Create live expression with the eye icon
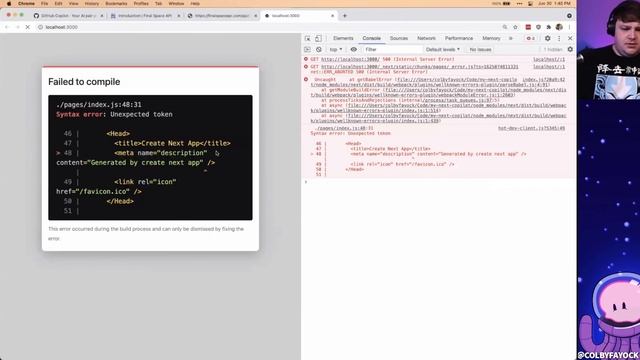The height and width of the screenshot is (360, 640). (x=353, y=49)
